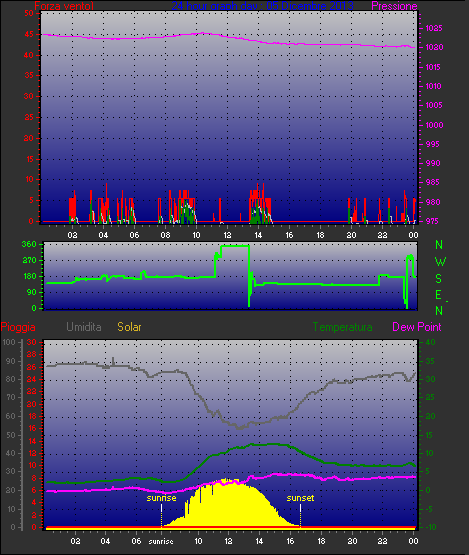Viewport: 469px width, 555px height.
Task: Click the Temperatura legend label
Action: point(342,327)
